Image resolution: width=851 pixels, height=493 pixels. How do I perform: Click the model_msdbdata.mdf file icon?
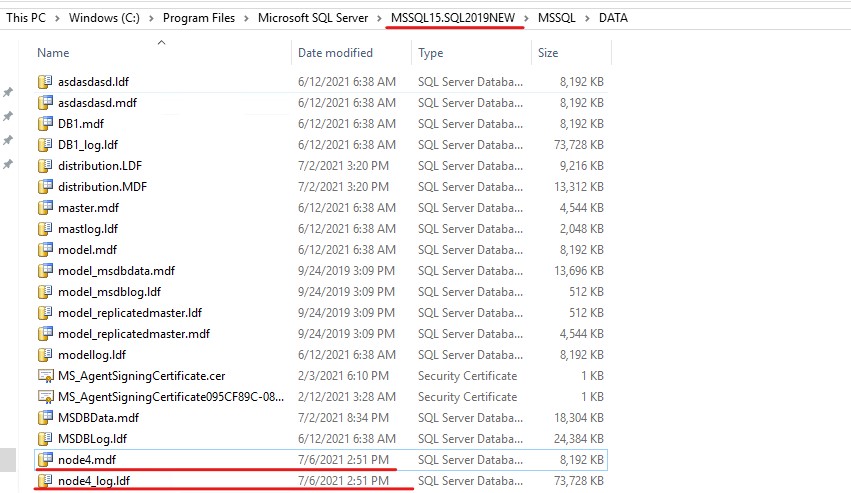45,271
